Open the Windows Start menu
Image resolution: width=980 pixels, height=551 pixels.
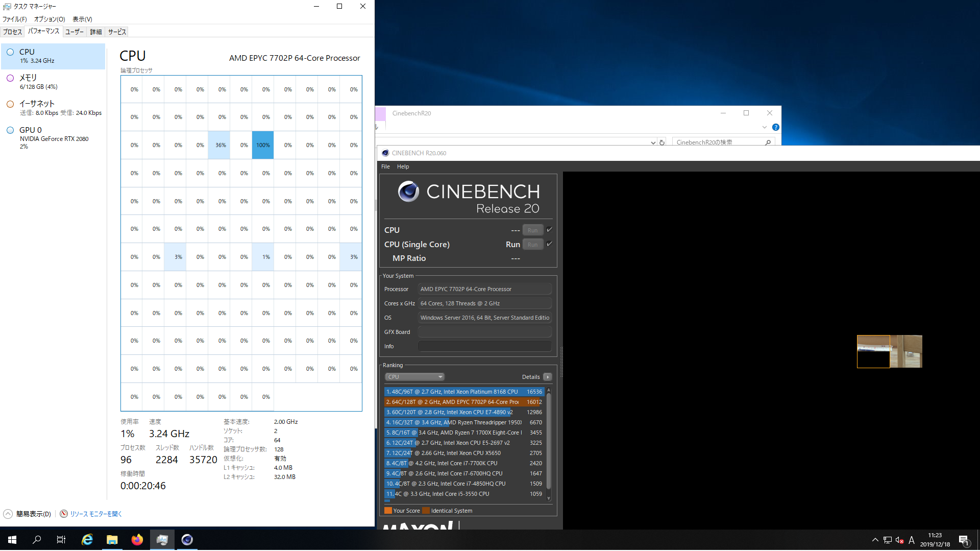12,539
